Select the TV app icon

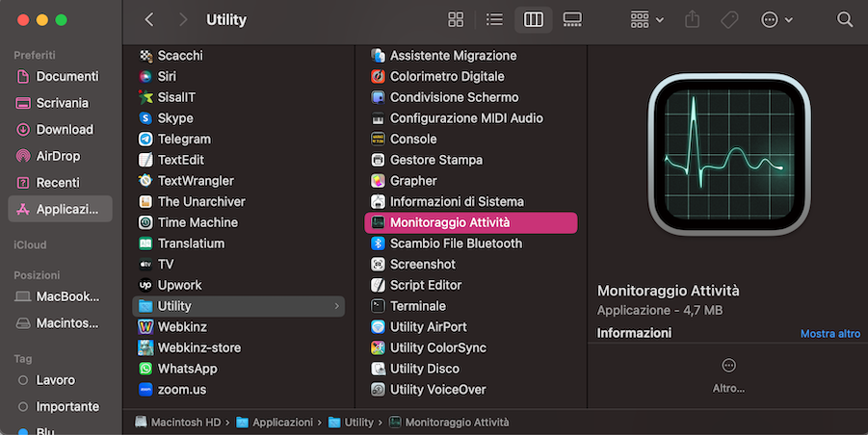[145, 265]
